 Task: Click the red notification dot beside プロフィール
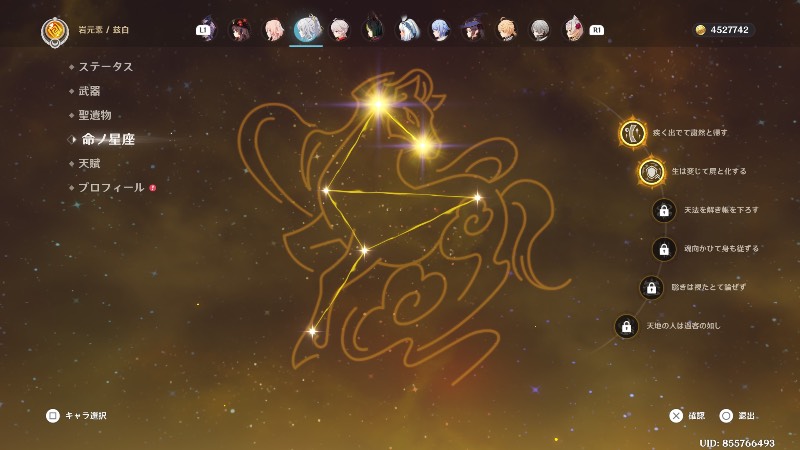153,188
